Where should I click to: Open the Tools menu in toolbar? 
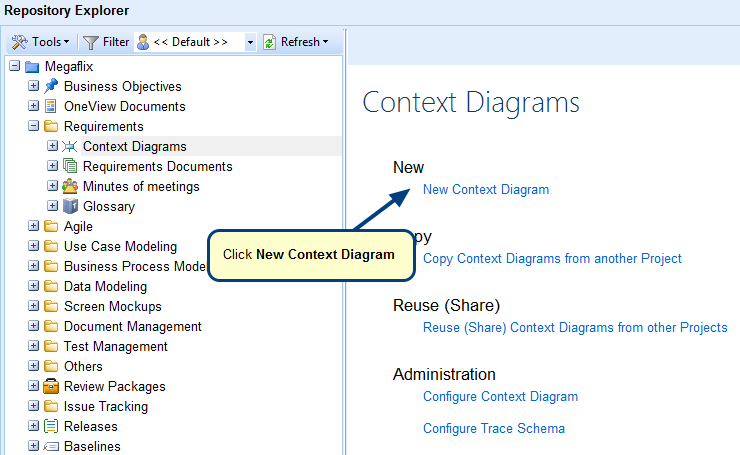(41, 42)
